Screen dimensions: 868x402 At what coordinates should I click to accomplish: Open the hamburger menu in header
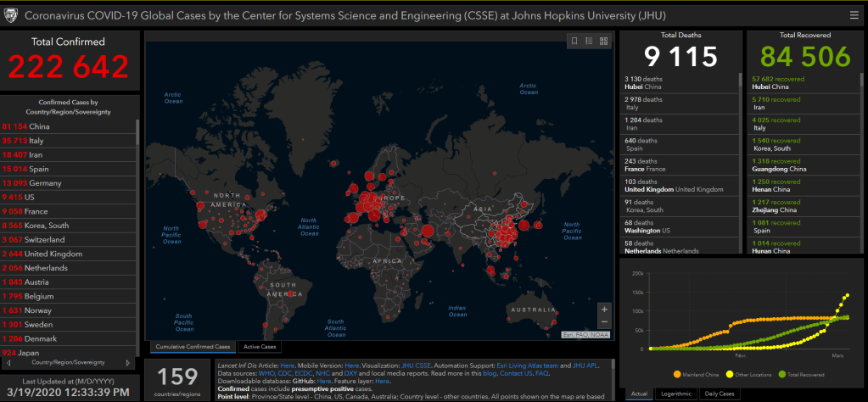[854, 14]
